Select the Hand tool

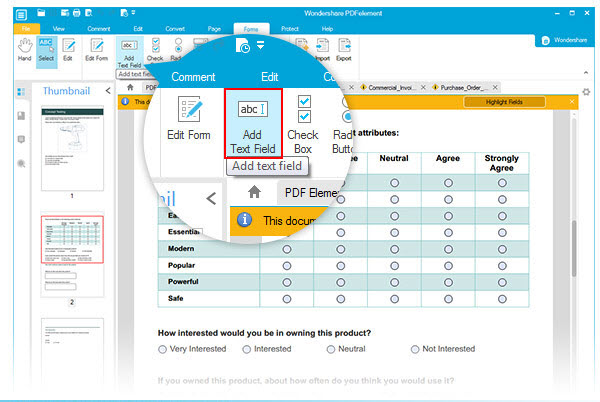tap(24, 50)
